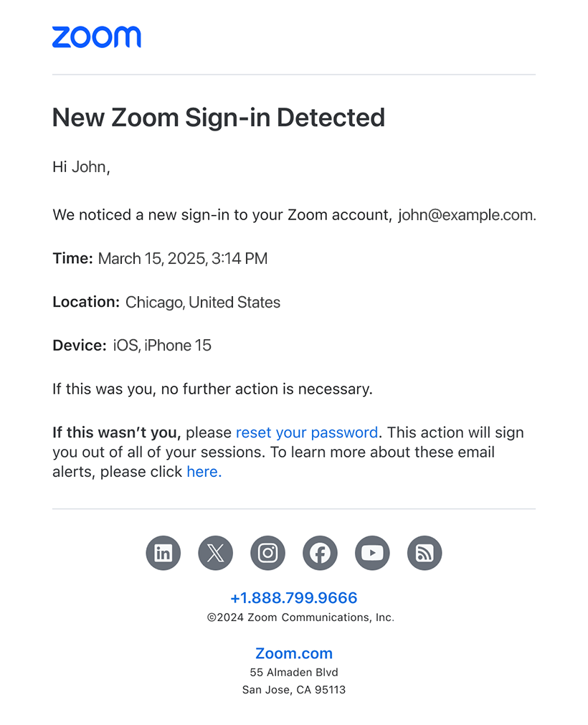The width and height of the screenshot is (588, 725).
Task: Open the Instagram social icon
Action: click(267, 553)
